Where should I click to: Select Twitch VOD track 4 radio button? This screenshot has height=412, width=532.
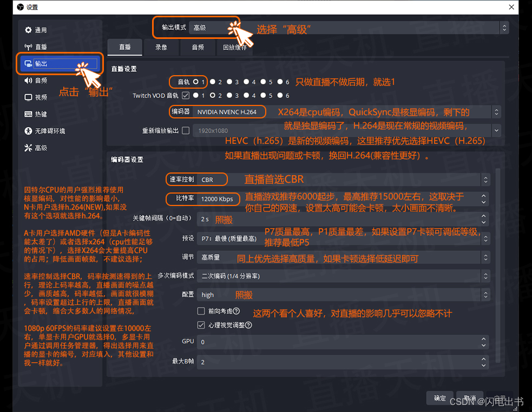[x=246, y=96]
